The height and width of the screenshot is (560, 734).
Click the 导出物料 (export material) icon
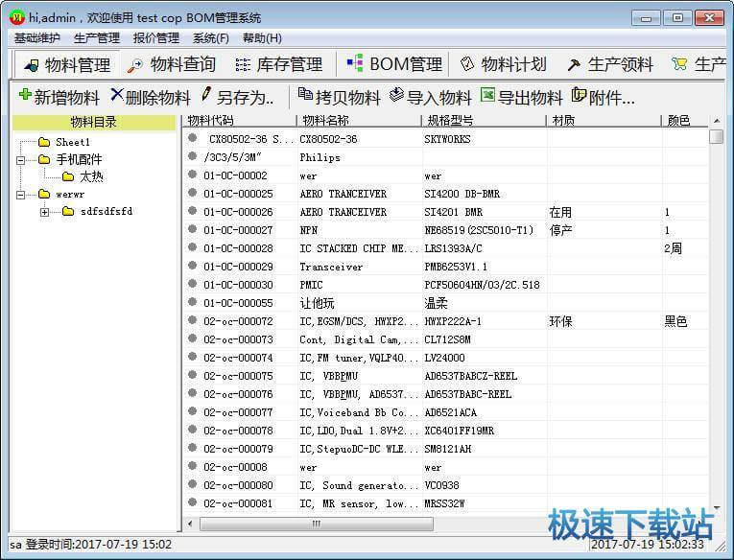[x=487, y=95]
